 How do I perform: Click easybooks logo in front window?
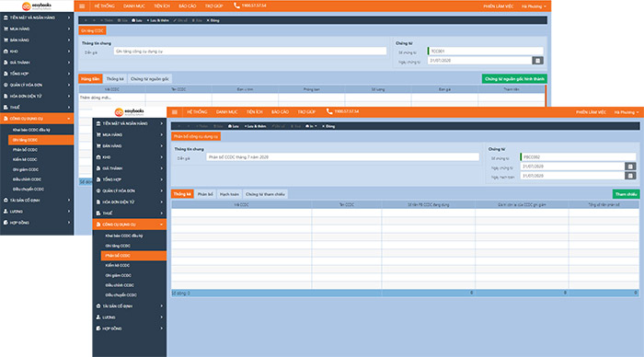[130, 111]
